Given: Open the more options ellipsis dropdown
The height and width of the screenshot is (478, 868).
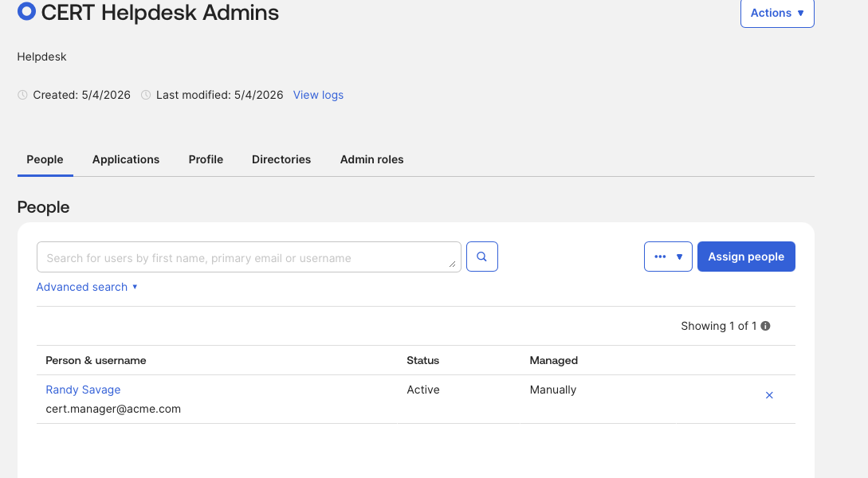Looking at the screenshot, I should click(x=668, y=257).
